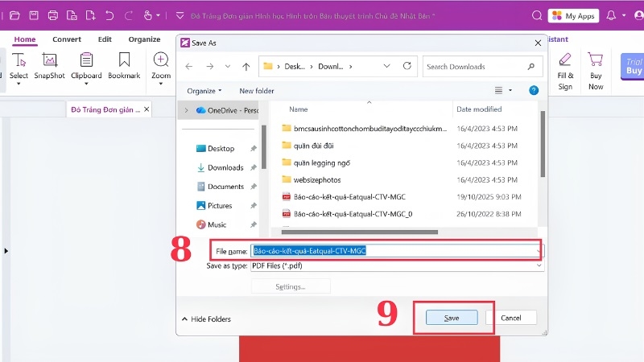Image resolution: width=644 pixels, height=362 pixels.
Task: Click the Undo arrow icon
Action: click(109, 15)
